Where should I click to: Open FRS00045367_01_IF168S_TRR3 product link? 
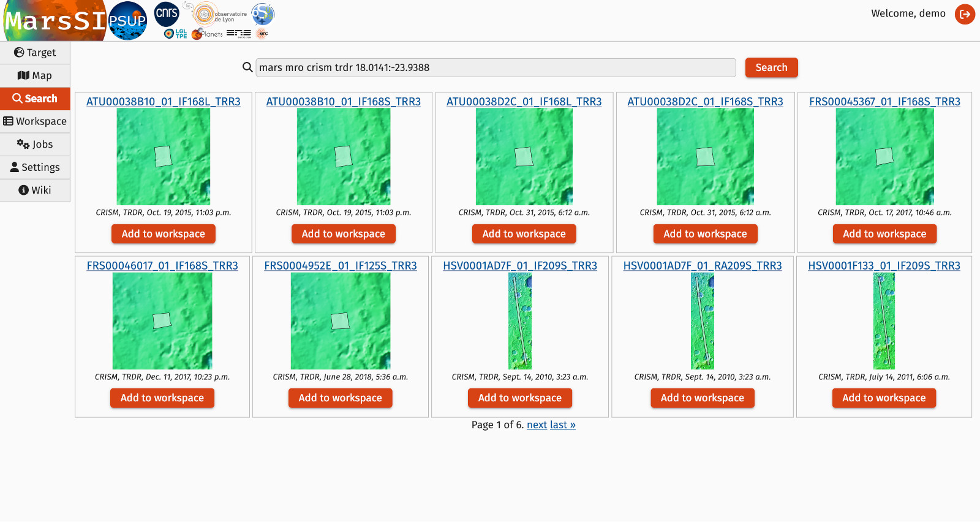(x=884, y=102)
